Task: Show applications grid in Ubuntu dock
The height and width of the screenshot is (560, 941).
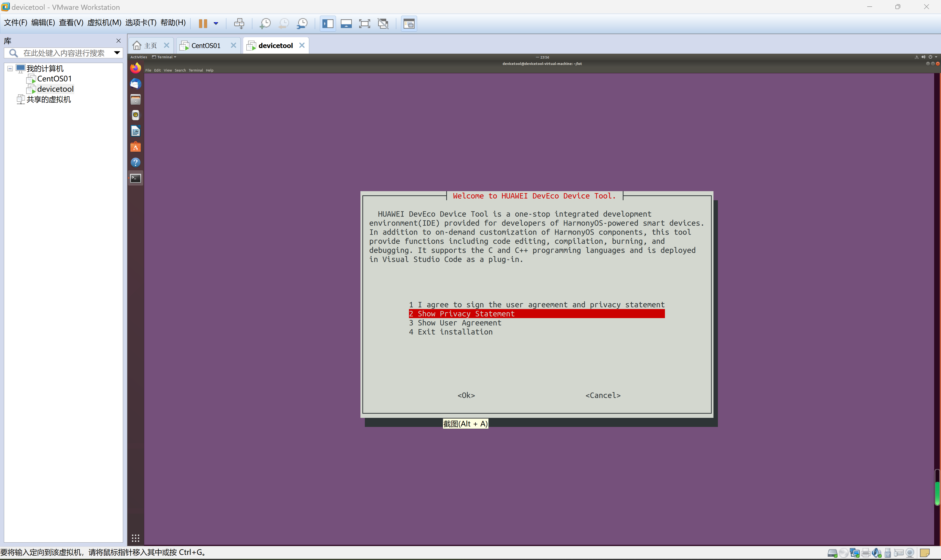Action: (x=136, y=538)
